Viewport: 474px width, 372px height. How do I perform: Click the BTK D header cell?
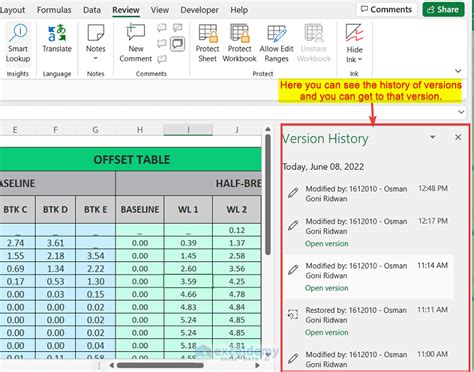55,210
